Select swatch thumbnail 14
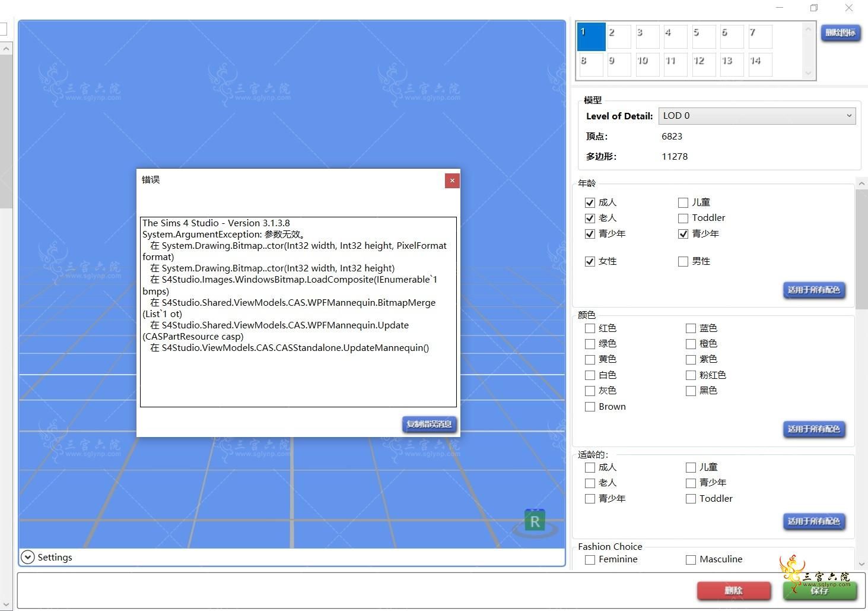Viewport: 868px width, 611px height. click(x=760, y=64)
